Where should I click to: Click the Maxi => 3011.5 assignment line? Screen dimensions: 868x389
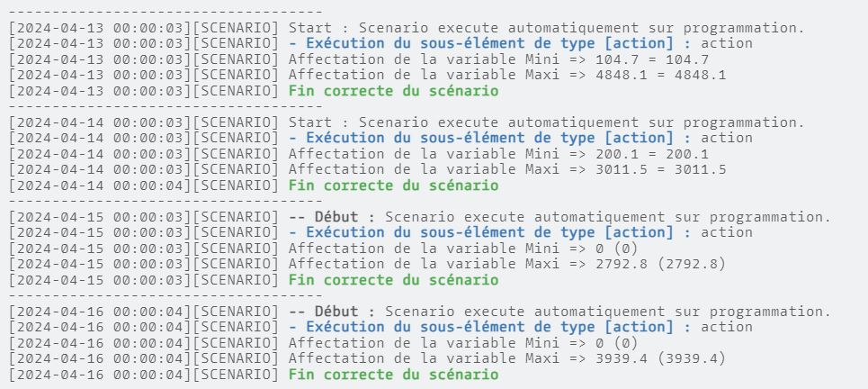click(367, 170)
